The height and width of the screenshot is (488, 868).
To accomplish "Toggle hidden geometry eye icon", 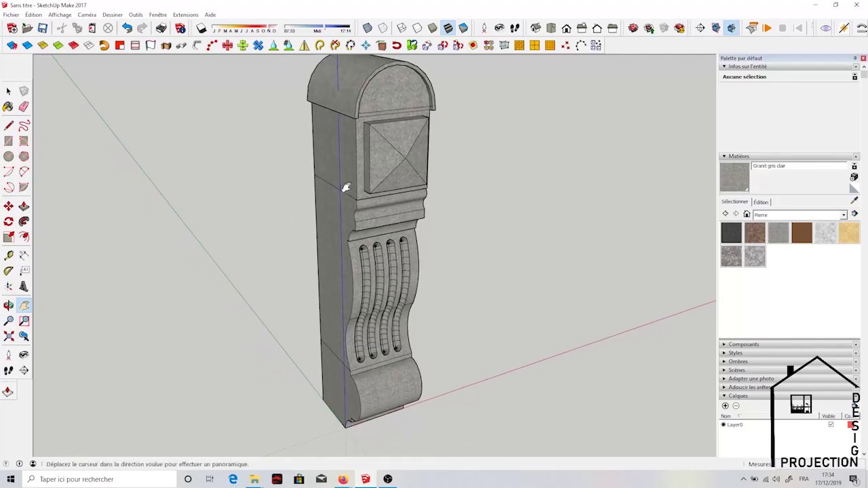I will tap(825, 28).
